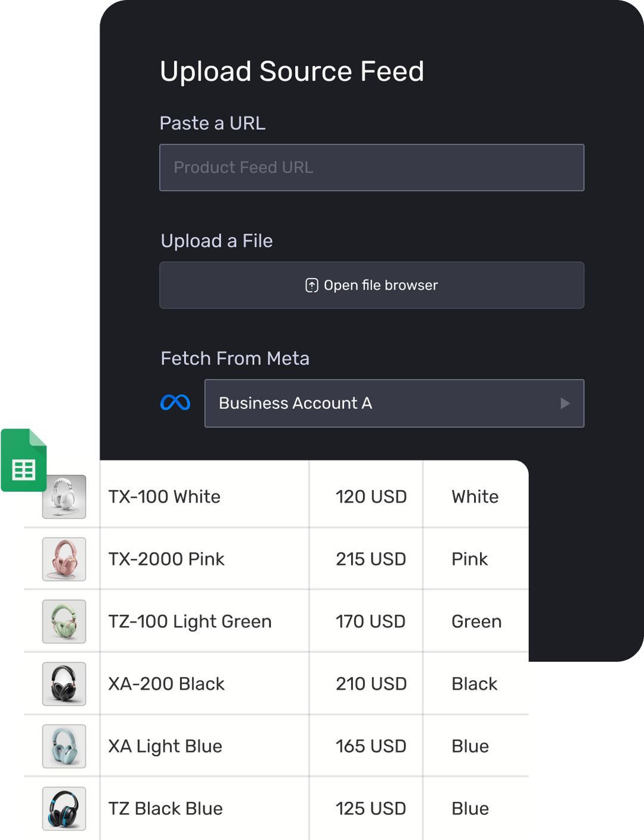Viewport: 644px width, 840px height.
Task: Select the TX-2000 Pink headphone image
Action: click(64, 559)
